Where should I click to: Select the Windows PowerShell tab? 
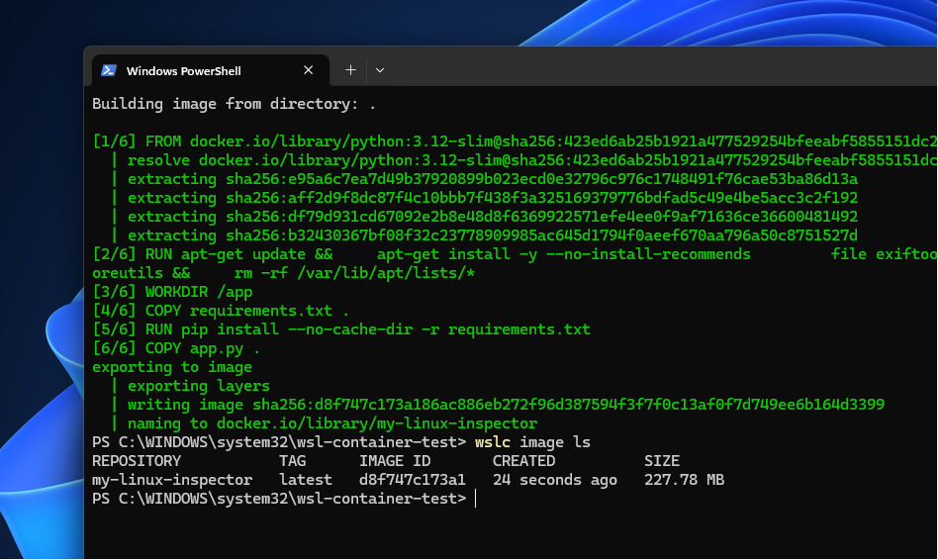[210, 70]
